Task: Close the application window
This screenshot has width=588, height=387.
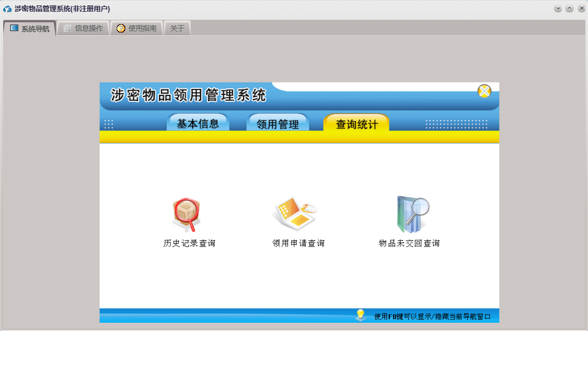Action: pos(582,8)
